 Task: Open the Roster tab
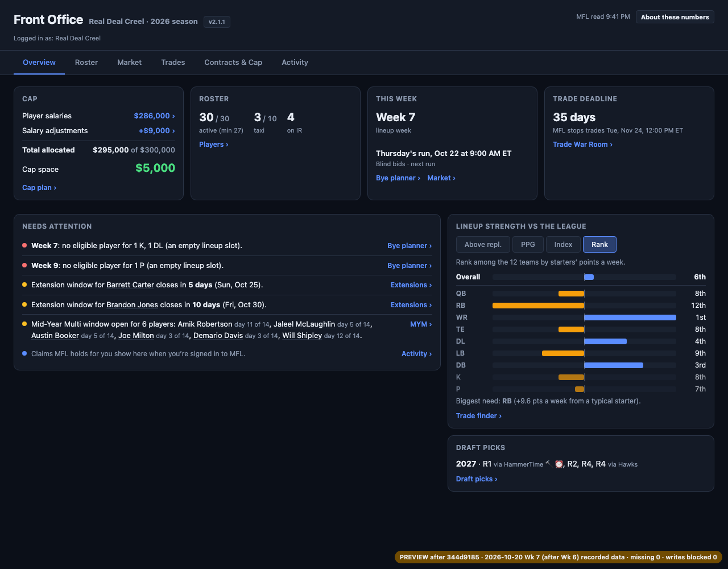tap(86, 62)
